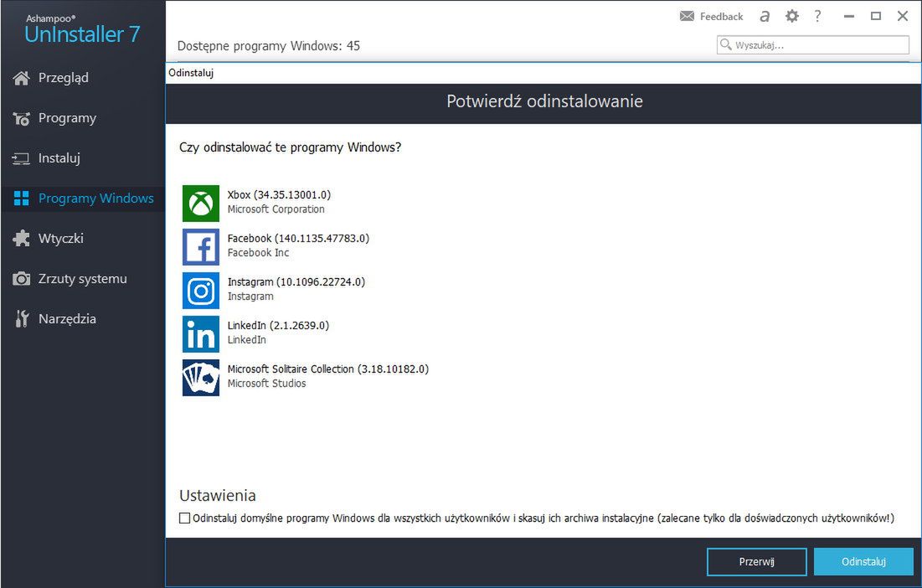Open help via the question mark icon
This screenshot has width=922, height=588.
pyautogui.click(x=817, y=16)
